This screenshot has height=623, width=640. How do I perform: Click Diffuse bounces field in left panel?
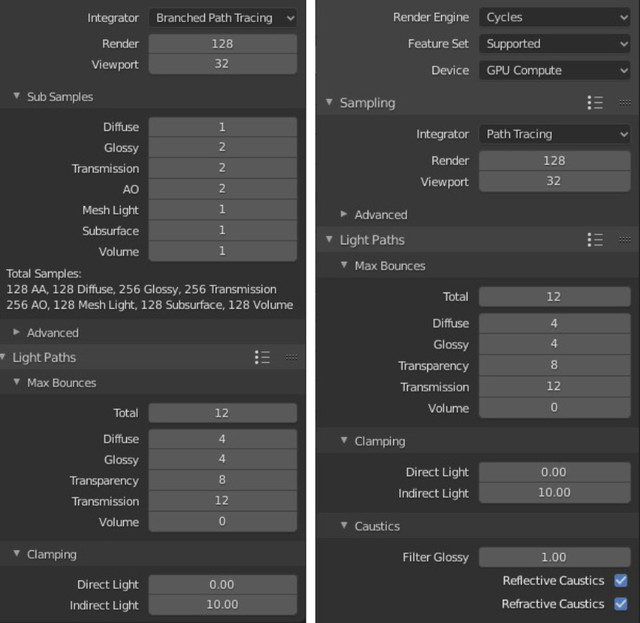[222, 439]
